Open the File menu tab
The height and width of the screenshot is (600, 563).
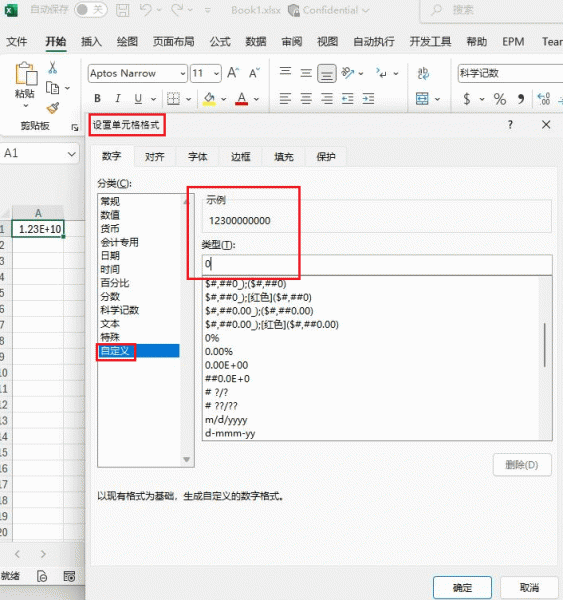click(x=17, y=41)
